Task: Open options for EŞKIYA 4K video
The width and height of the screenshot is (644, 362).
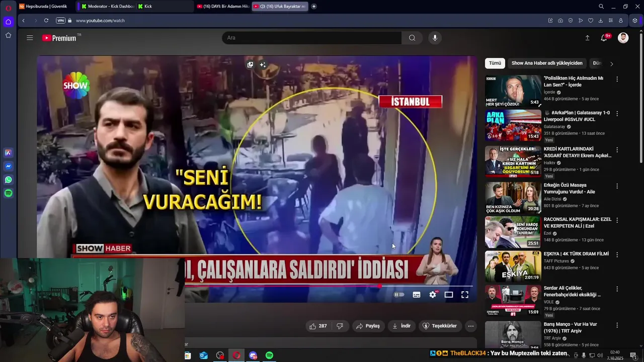Action: [x=617, y=254]
